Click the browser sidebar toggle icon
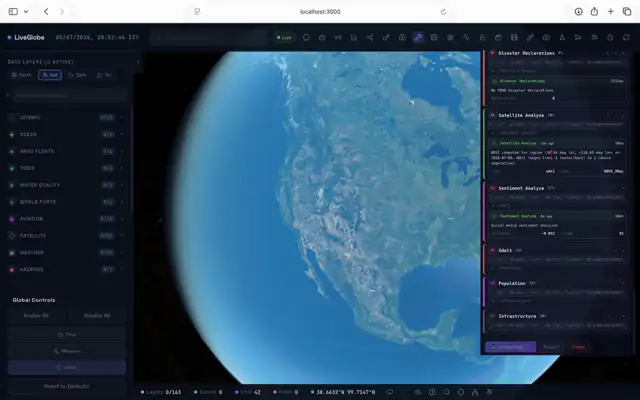The height and width of the screenshot is (400, 640). [13, 11]
